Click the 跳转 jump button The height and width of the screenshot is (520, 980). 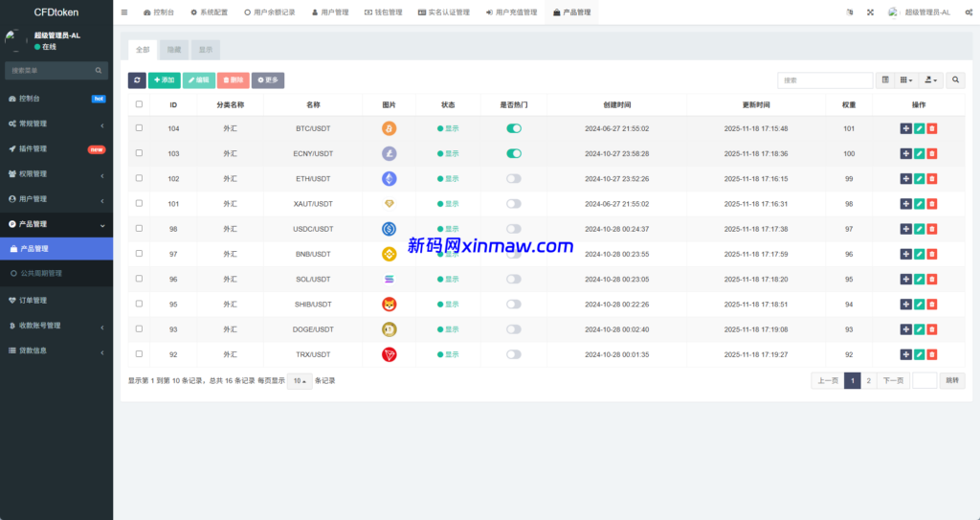click(x=952, y=380)
